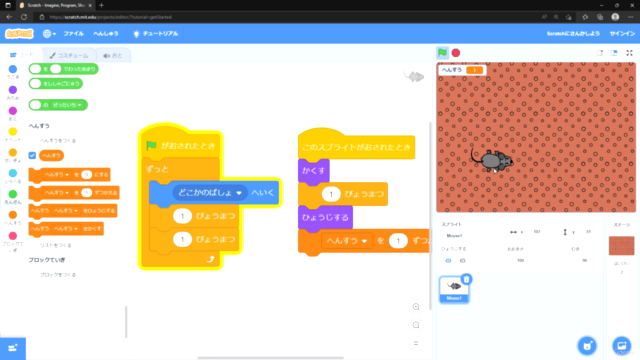Select the small stage layout icon

600,53
